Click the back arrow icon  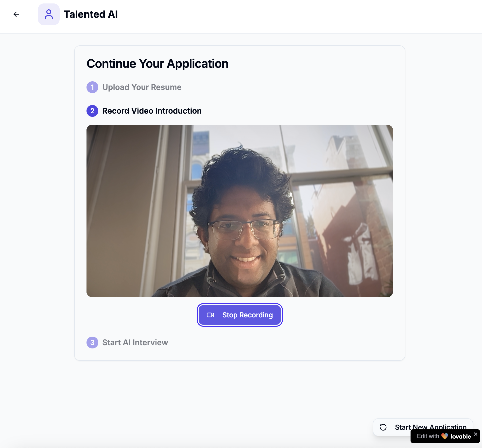coord(16,14)
